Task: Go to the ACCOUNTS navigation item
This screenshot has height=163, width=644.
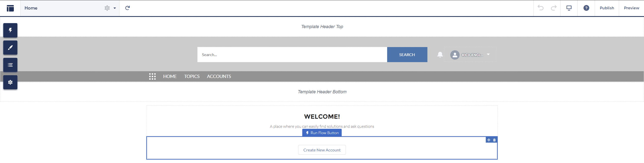Action: 219,76
